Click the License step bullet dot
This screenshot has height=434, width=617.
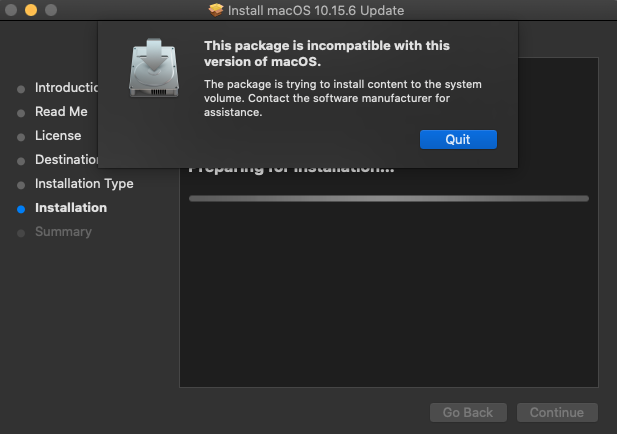(x=21, y=137)
